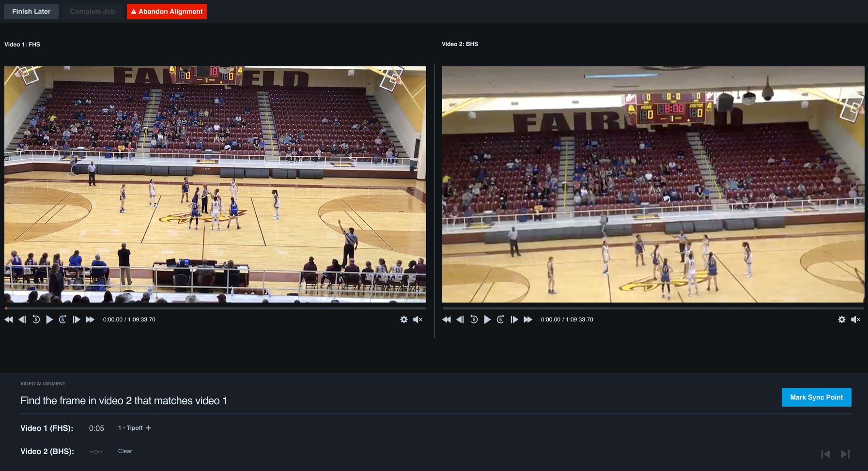This screenshot has width=868, height=471.
Task: Clear the Video 2 BHS sync time
Action: pos(125,451)
